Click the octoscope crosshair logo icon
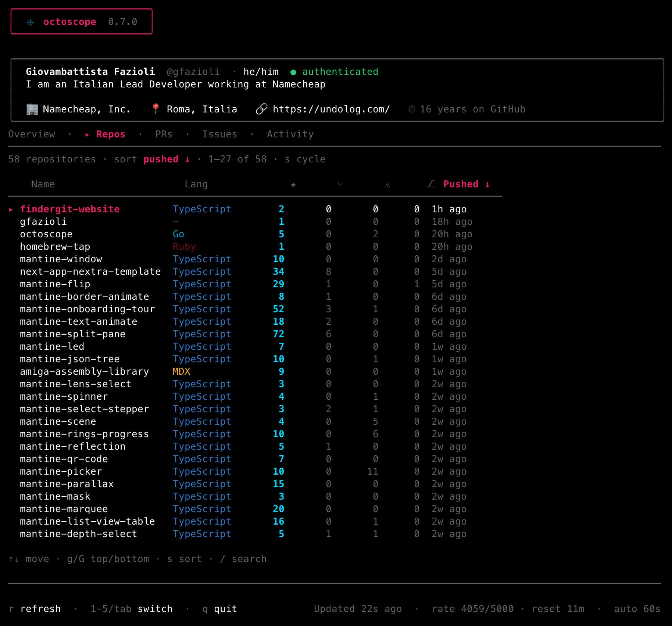Screen dimensions: 672x626 30,22
